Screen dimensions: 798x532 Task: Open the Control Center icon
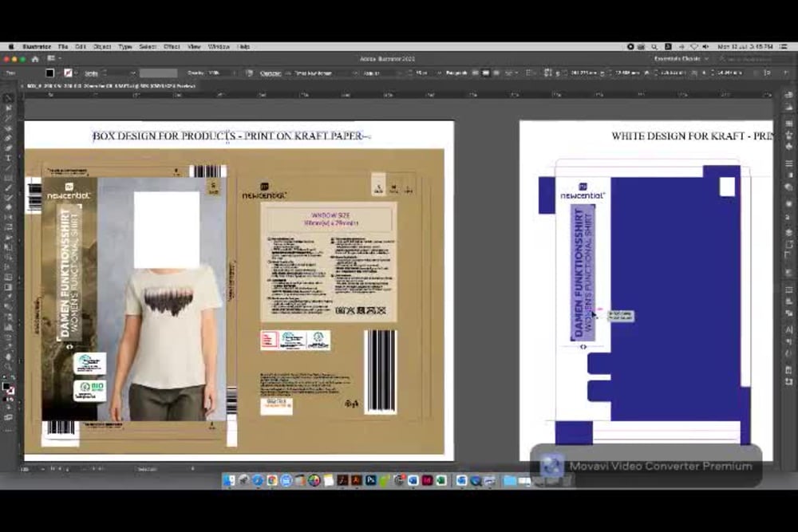tap(784, 47)
